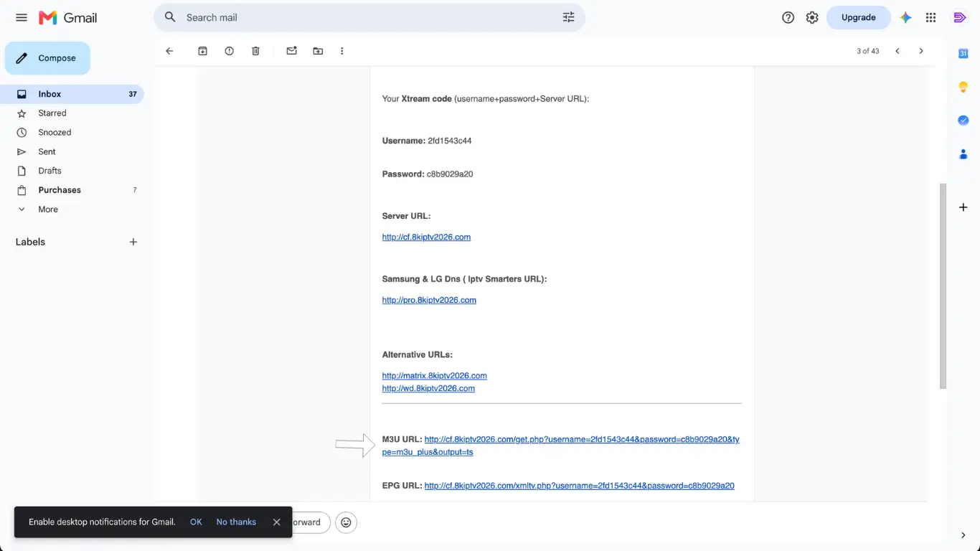Open the Support help icon

coord(788,17)
